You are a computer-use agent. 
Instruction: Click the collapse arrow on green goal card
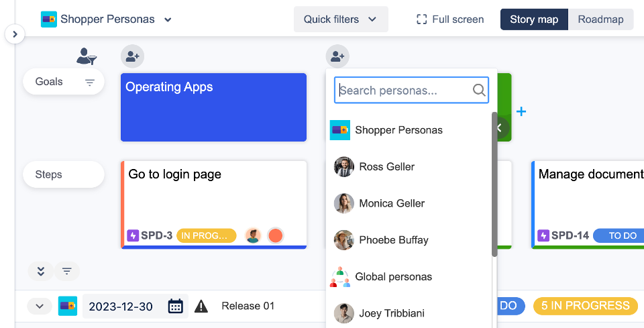pyautogui.click(x=500, y=127)
